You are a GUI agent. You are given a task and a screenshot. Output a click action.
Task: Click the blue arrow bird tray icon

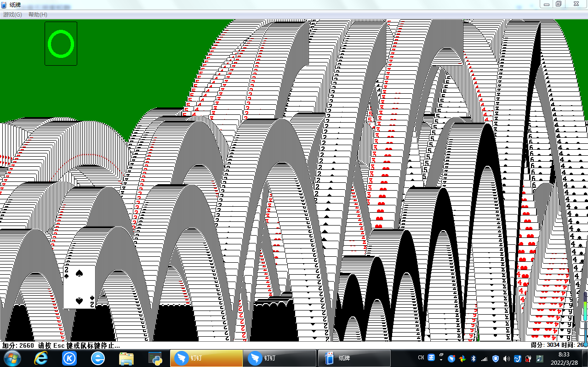coord(517,358)
